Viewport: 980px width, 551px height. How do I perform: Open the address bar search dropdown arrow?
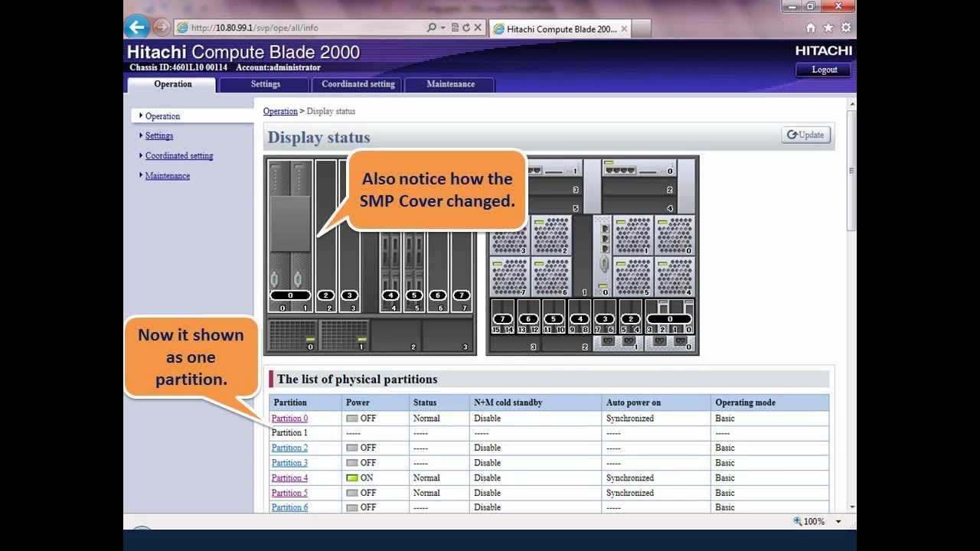tap(443, 28)
